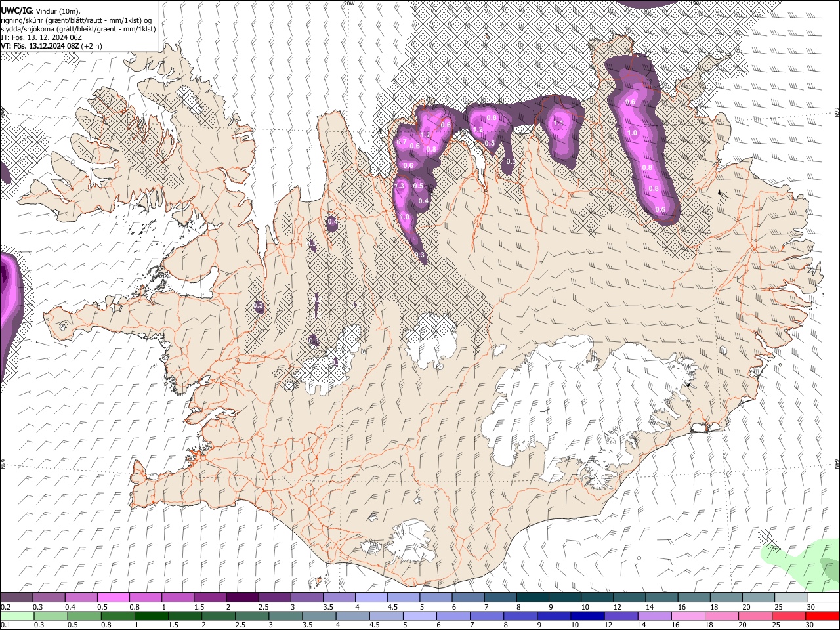The width and height of the screenshot is (840, 630).
Task: Click the slydda/snjókoma legend description line
Action: point(78,29)
